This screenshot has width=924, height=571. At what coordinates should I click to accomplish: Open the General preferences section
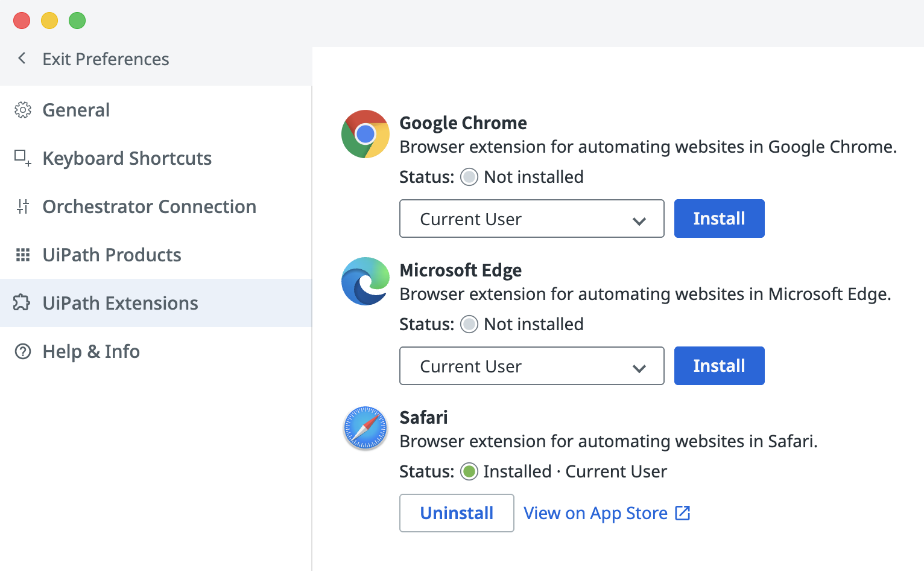[156, 110]
